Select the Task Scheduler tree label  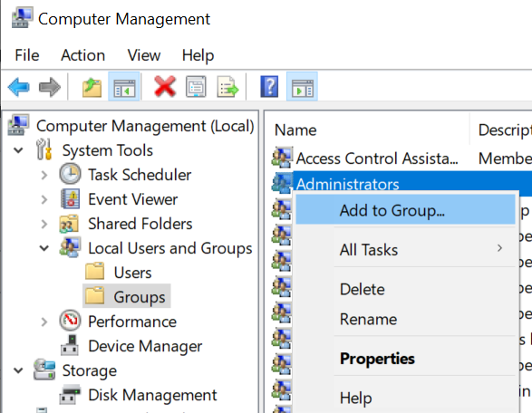point(140,175)
